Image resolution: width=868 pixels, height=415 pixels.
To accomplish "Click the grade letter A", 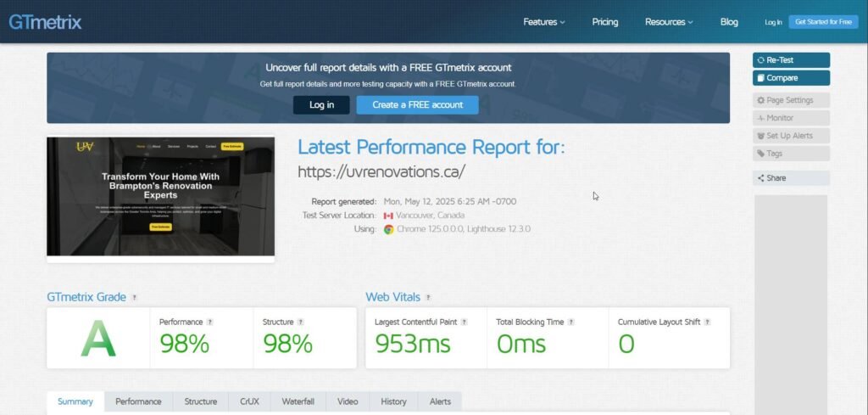I will click(98, 339).
